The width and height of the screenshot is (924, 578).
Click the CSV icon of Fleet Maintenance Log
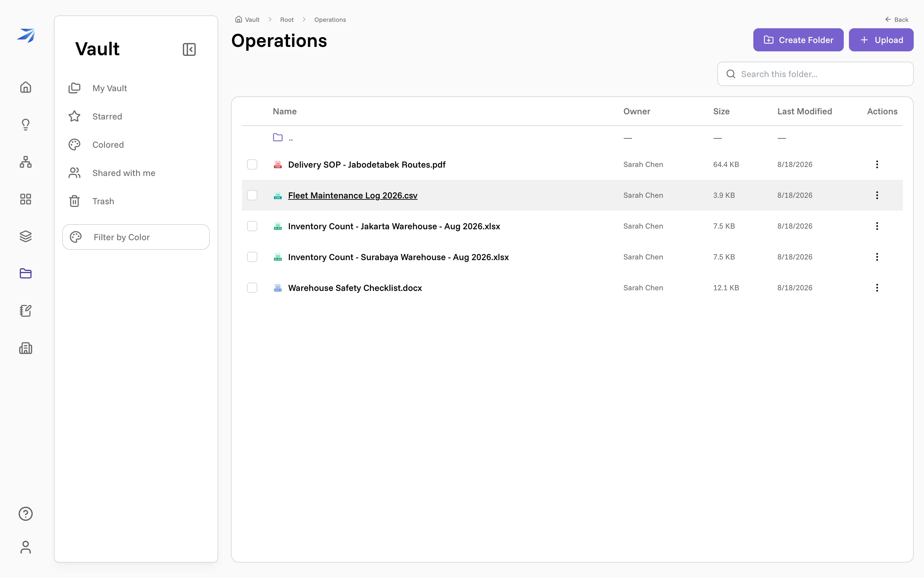278,195
